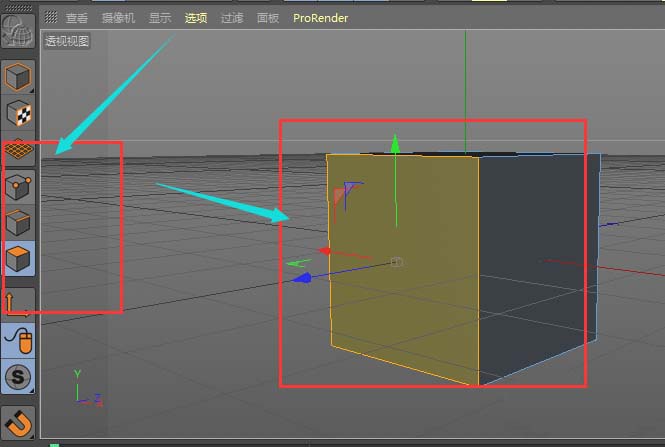Click the gizmo center circle on cube
Screen dimensions: 665x447
pos(396,262)
